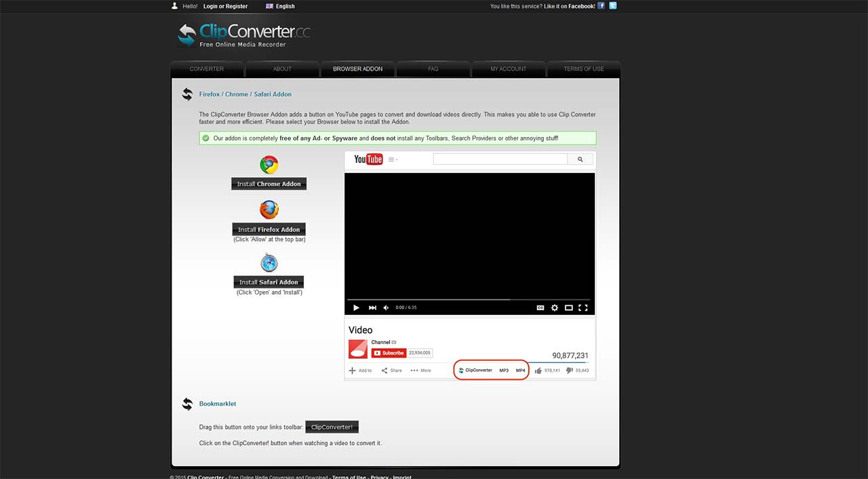Click the flag icon next to English
The width and height of the screenshot is (868, 479).
pyautogui.click(x=269, y=6)
